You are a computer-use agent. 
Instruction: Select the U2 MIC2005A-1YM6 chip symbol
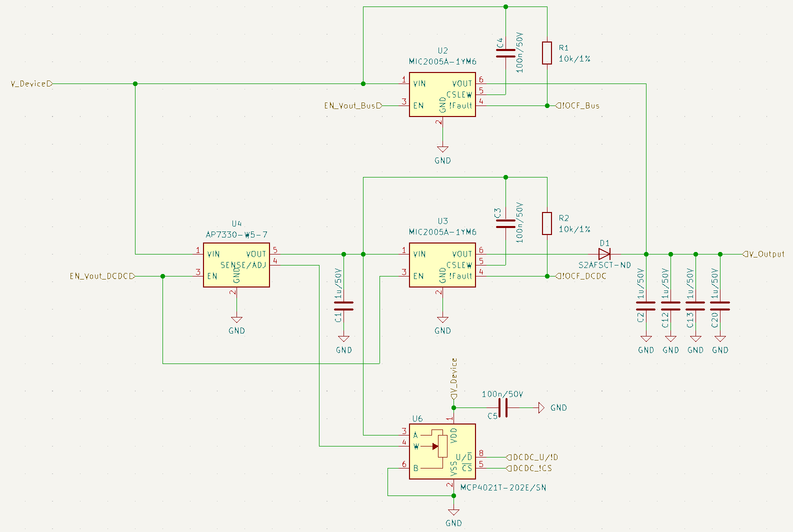click(x=442, y=94)
